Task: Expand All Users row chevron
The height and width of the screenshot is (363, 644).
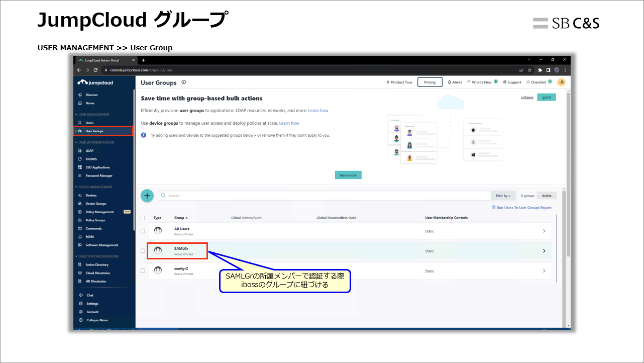Action: click(x=544, y=231)
